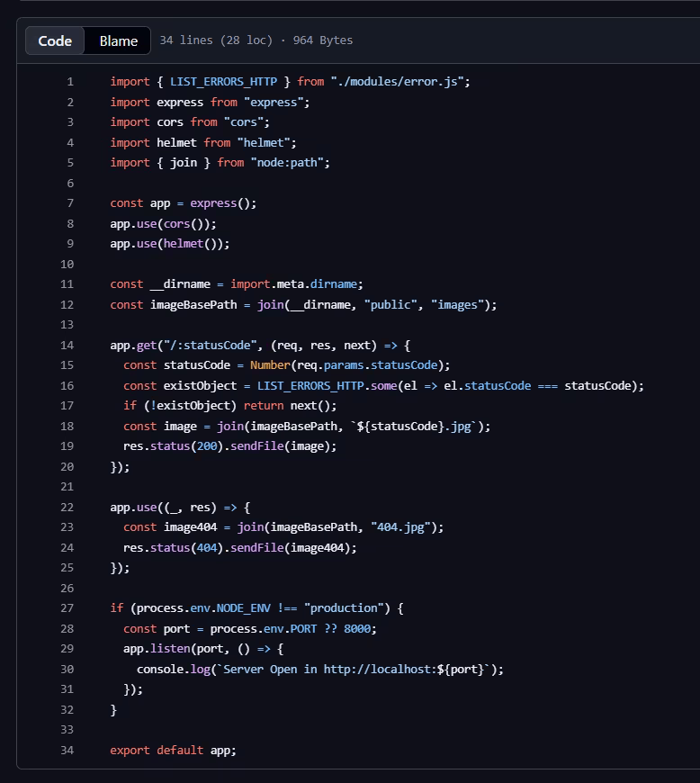This screenshot has width=700, height=783.
Task: Switch to the Code tab
Action: [x=55, y=40]
